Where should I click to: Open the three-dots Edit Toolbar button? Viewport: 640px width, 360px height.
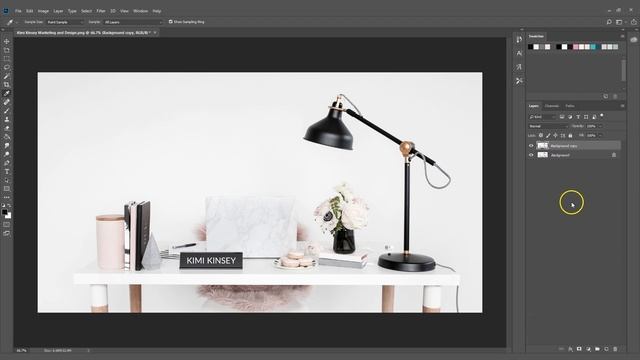coord(7,197)
